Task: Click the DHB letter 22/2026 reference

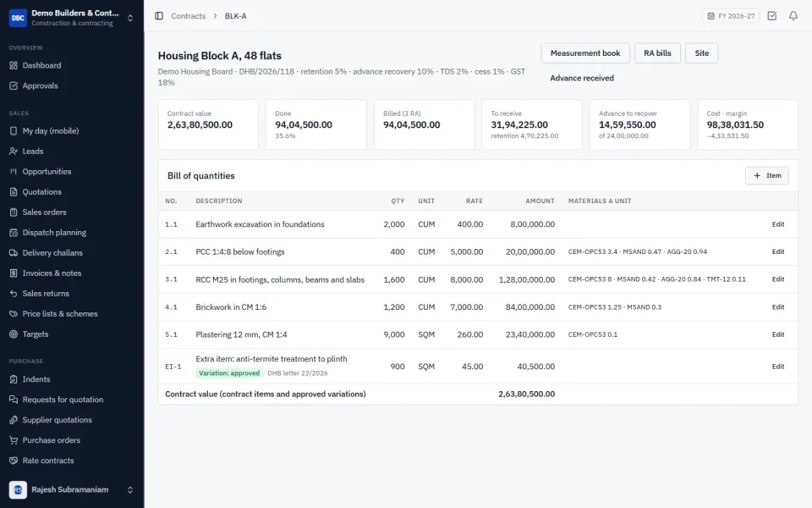Action: pyautogui.click(x=297, y=373)
